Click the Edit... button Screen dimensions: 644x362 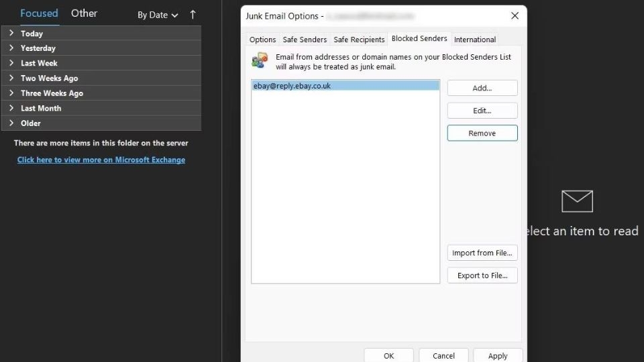coord(482,111)
